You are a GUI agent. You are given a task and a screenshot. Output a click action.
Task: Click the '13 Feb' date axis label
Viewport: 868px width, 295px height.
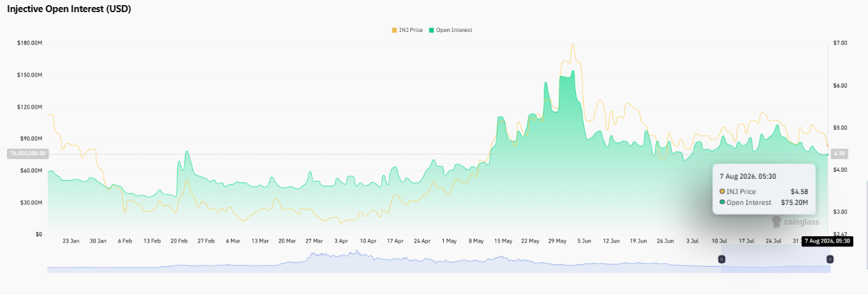(x=152, y=241)
